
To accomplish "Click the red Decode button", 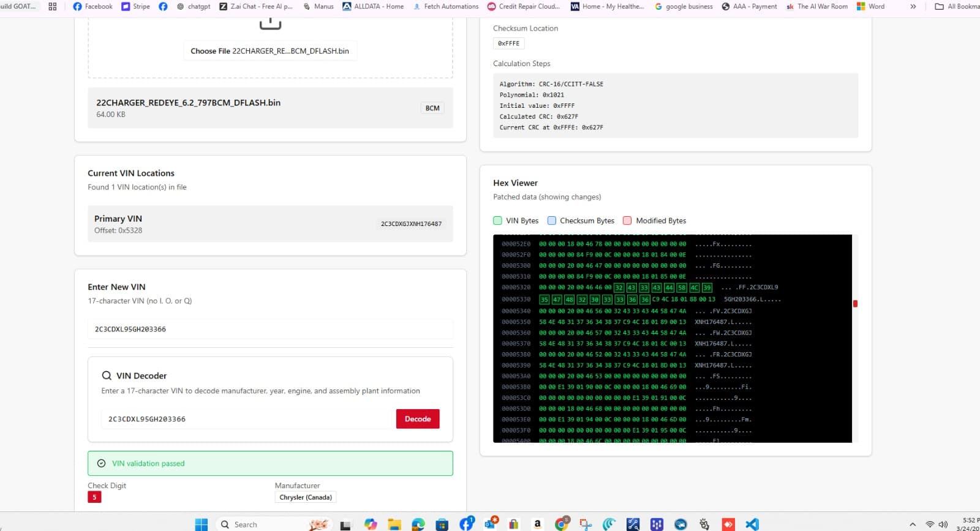I will [418, 419].
